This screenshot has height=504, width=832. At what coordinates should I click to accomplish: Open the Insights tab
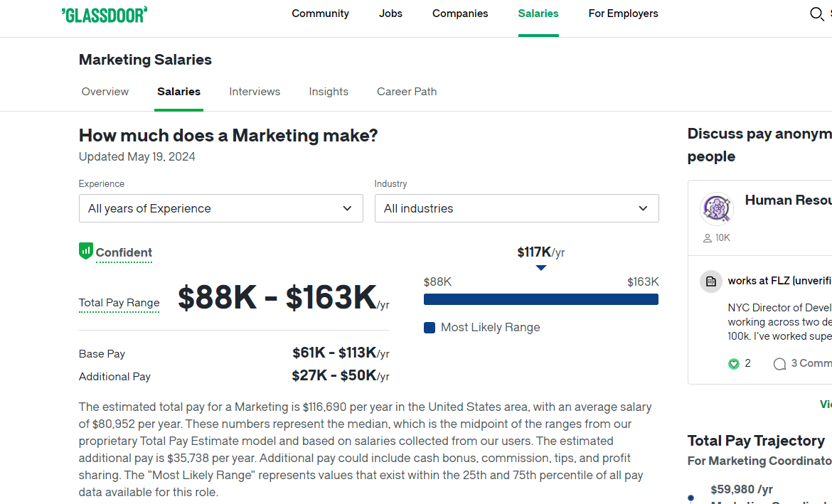(x=329, y=91)
